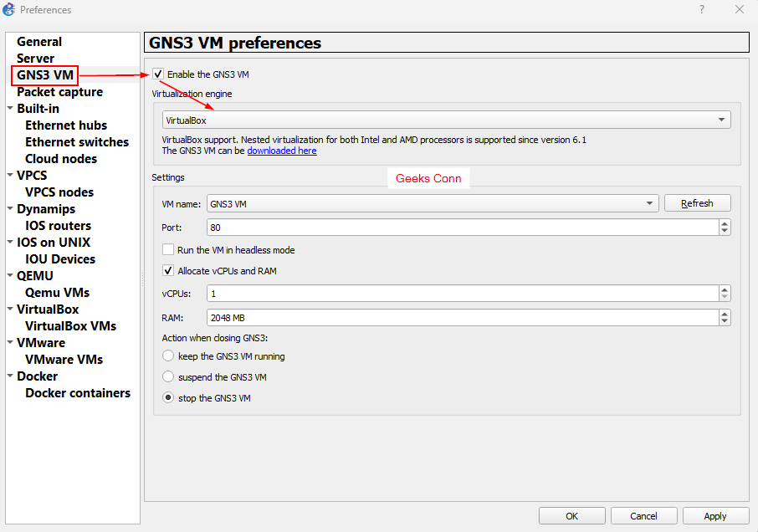The image size is (758, 532).
Task: Select the Qemu VMs section
Action: click(x=57, y=292)
